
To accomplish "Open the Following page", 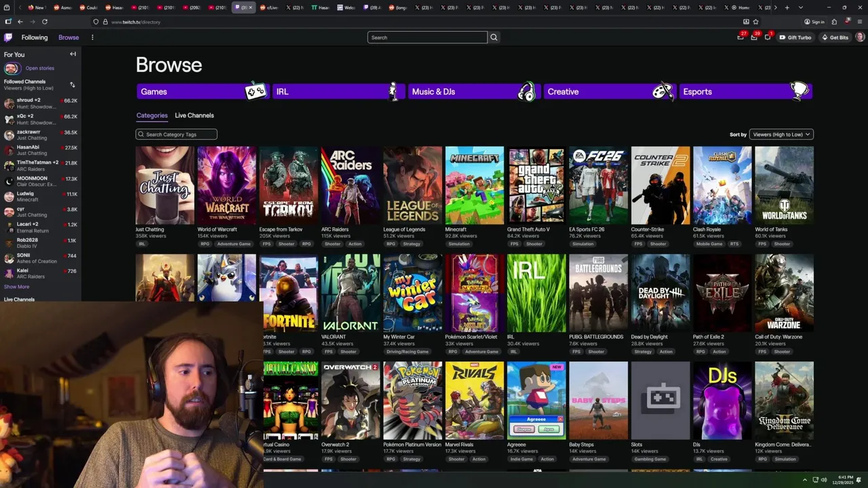I will (x=35, y=37).
